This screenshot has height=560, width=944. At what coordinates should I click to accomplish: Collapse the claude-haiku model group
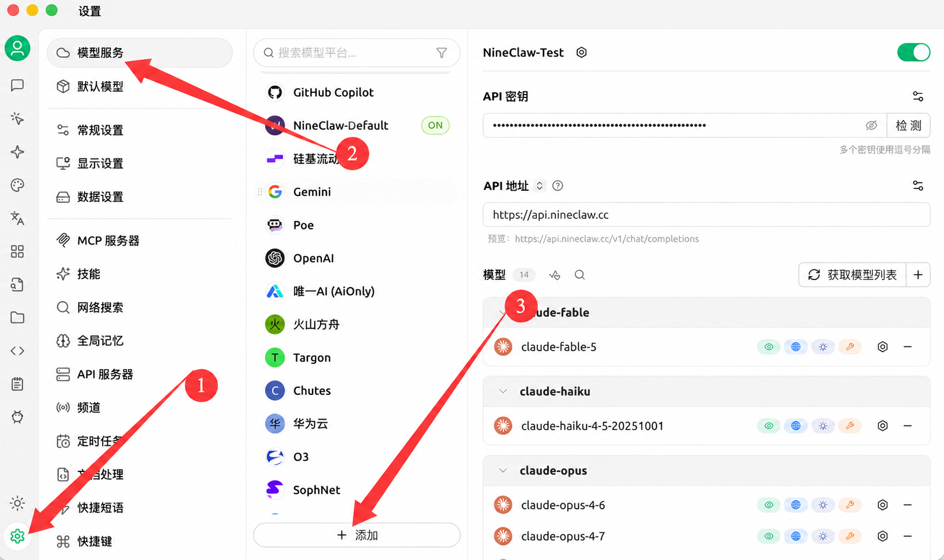pos(503,391)
